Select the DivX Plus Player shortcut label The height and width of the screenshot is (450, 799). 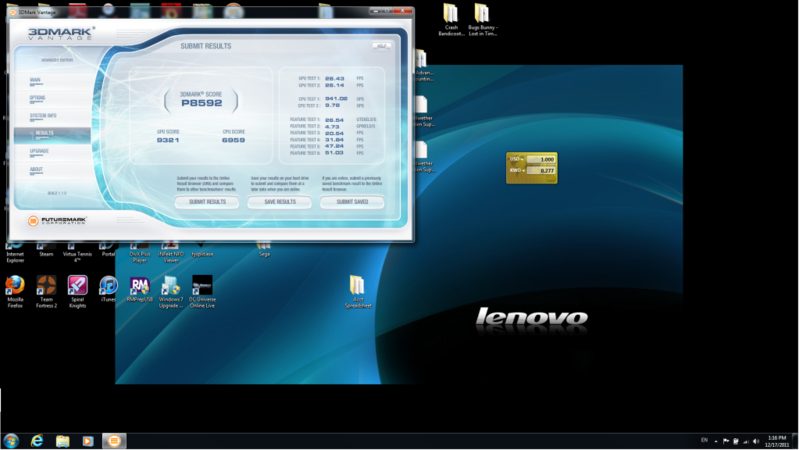click(140, 257)
